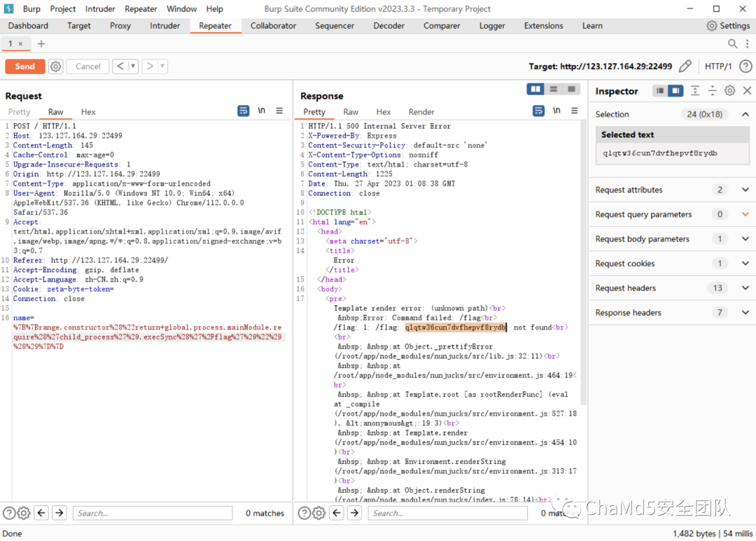The image size is (756, 541).
Task: Jump to next Request search match
Action: pyautogui.click(x=59, y=512)
